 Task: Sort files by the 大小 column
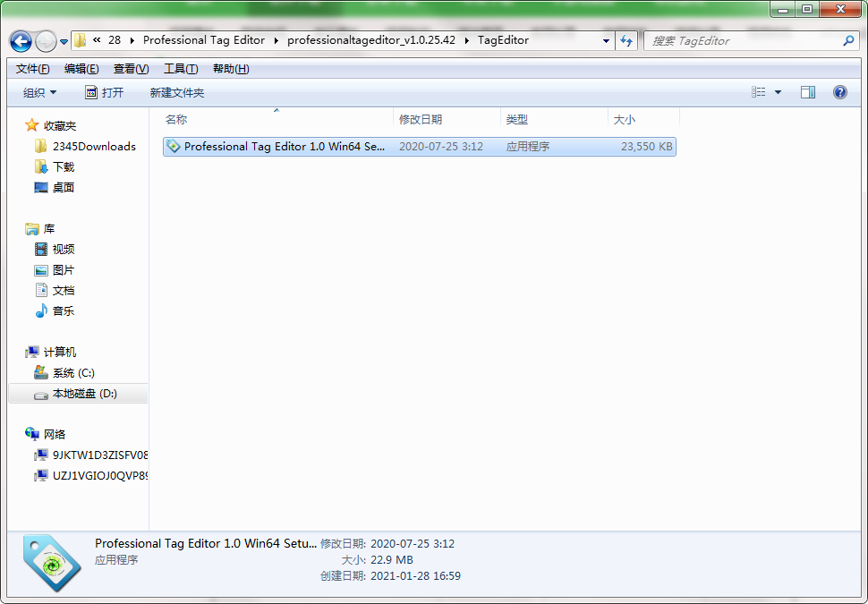643,119
